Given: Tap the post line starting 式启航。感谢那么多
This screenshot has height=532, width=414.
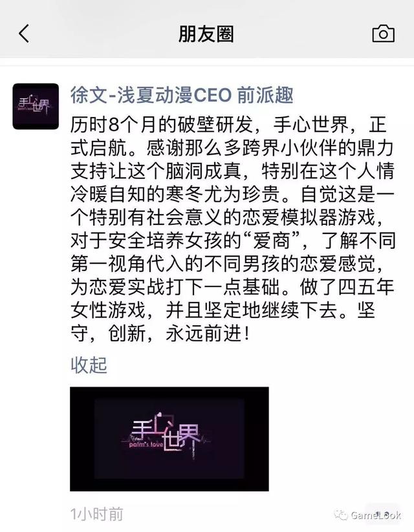Looking at the screenshot, I should point(232,148).
